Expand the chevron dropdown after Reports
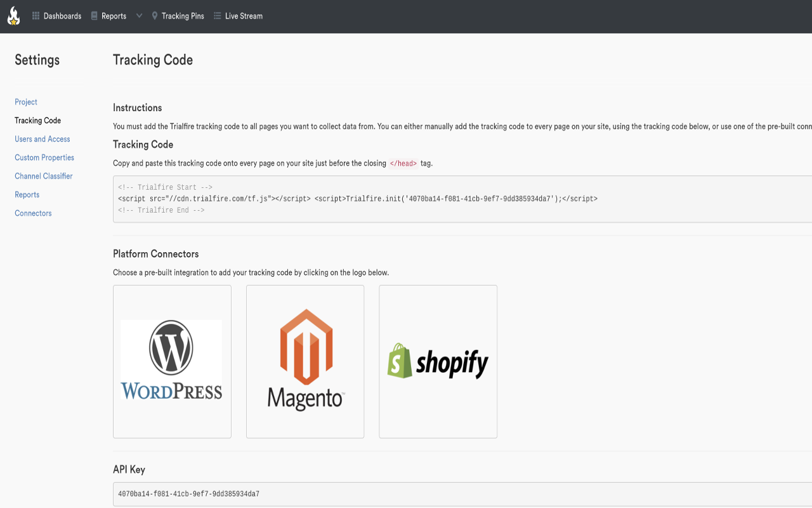The image size is (812, 508). pyautogui.click(x=139, y=16)
